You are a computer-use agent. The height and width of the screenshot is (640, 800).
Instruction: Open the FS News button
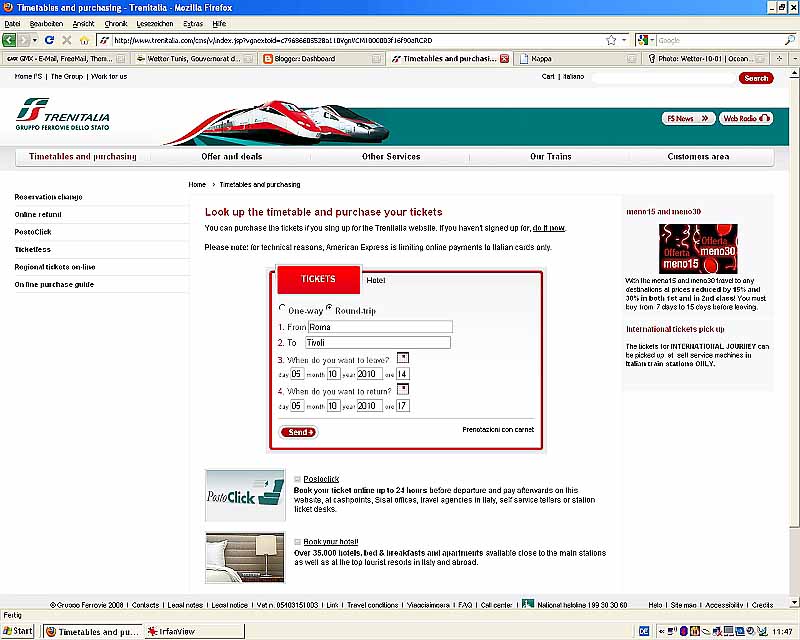pos(688,118)
